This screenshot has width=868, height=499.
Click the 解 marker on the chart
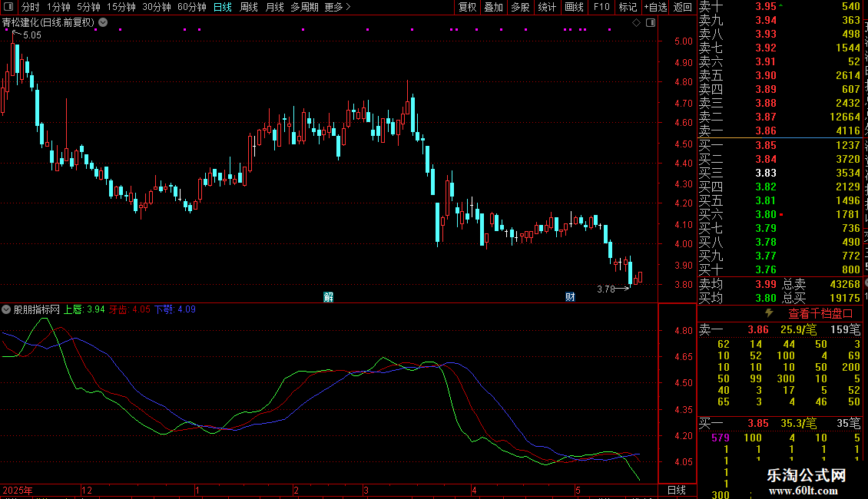[x=328, y=297]
